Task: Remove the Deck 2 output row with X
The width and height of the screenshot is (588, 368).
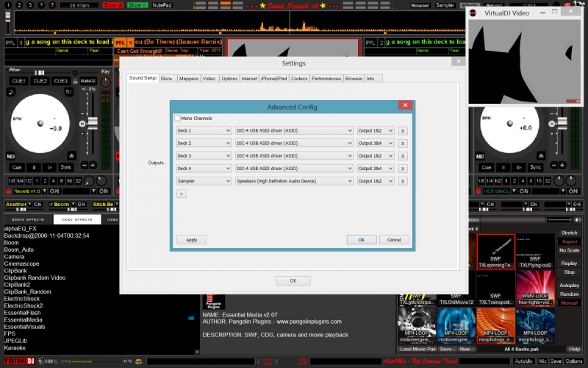Action: coord(403,144)
